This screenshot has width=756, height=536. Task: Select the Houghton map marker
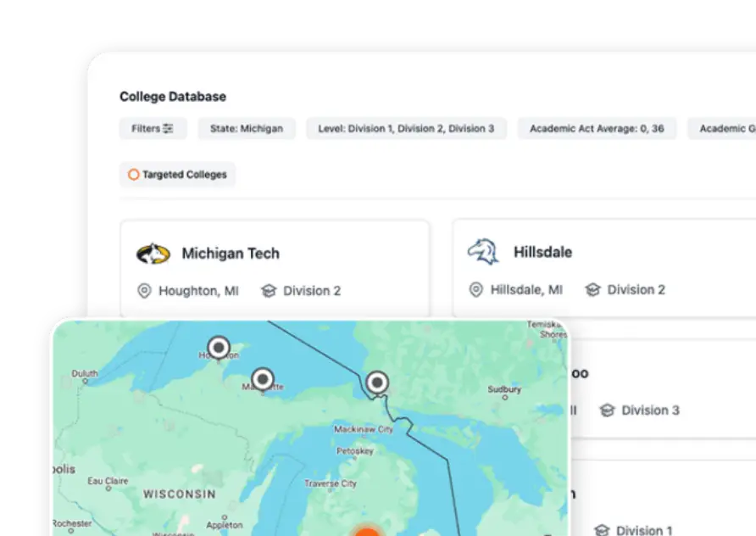tap(219, 347)
